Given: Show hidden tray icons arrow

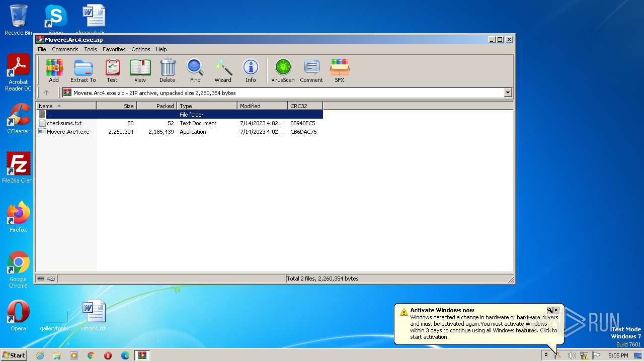Looking at the screenshot, I should (x=546, y=355).
